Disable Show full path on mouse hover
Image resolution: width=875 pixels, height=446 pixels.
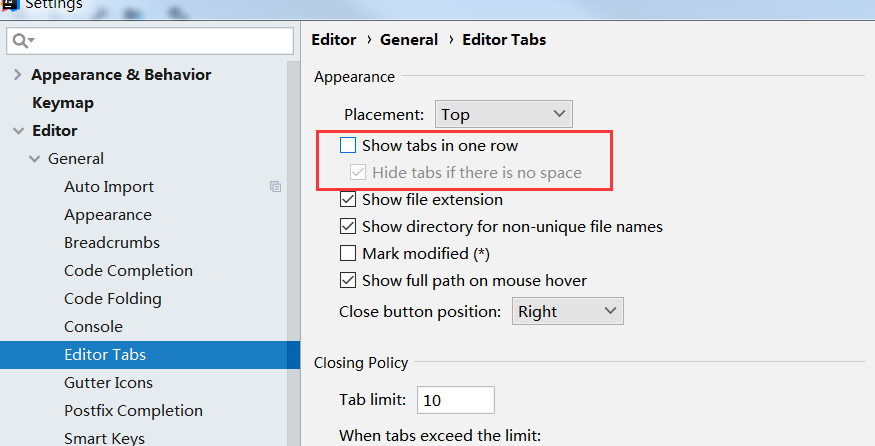348,280
